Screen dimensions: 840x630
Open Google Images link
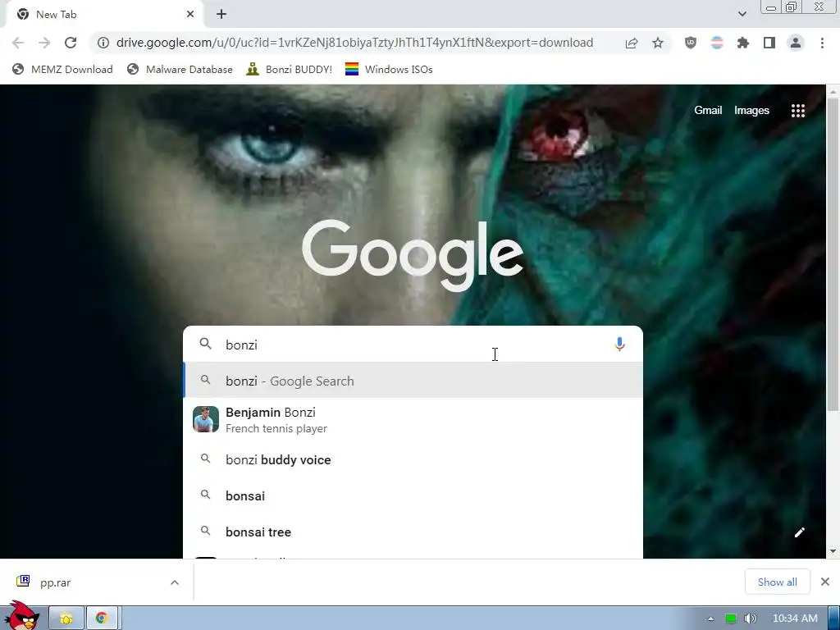[751, 111]
